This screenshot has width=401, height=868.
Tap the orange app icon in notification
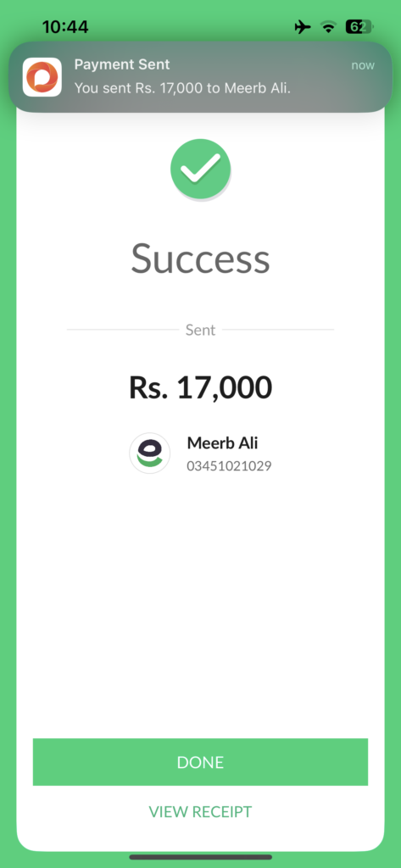tap(42, 77)
